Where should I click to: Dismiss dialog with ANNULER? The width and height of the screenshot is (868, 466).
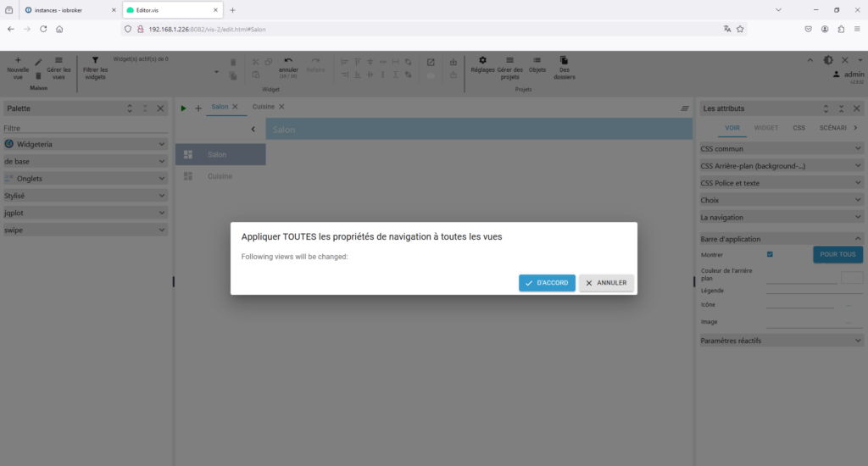tap(606, 283)
